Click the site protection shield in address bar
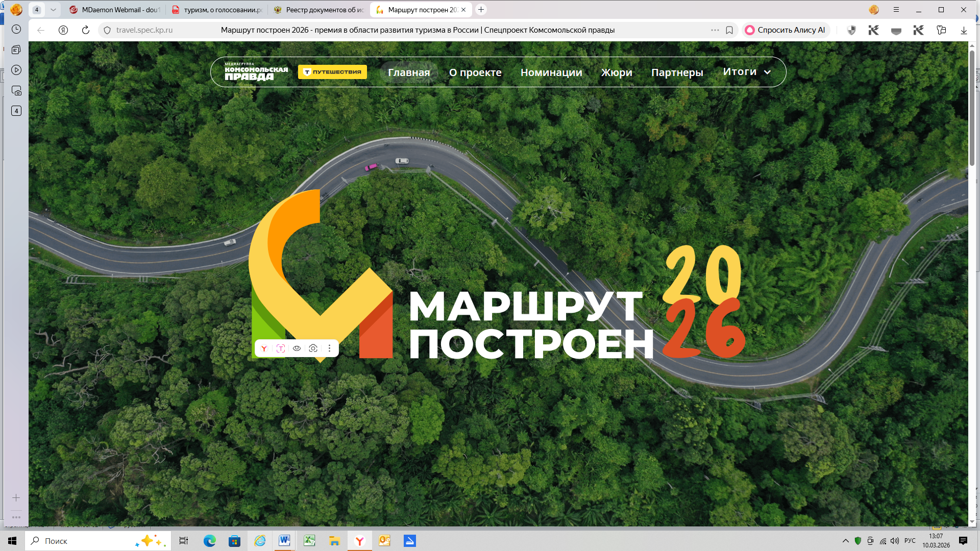980x551 pixels. [x=107, y=30]
